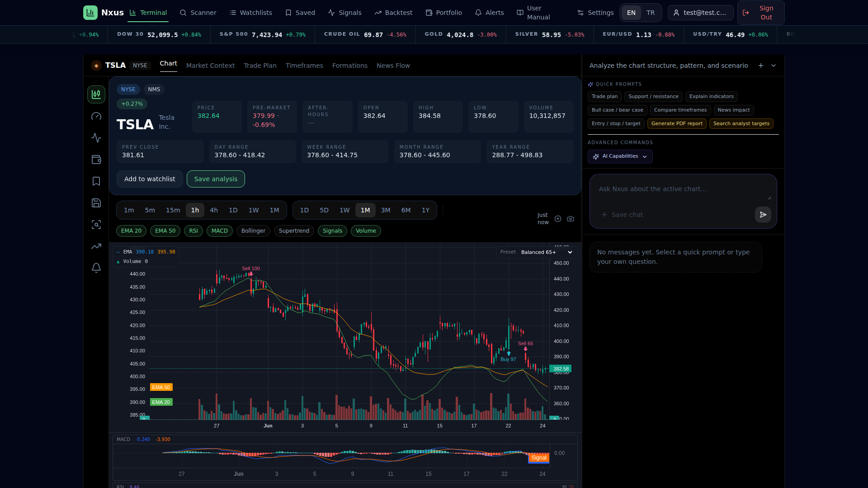Collapse the AI panel chevron

point(774,66)
